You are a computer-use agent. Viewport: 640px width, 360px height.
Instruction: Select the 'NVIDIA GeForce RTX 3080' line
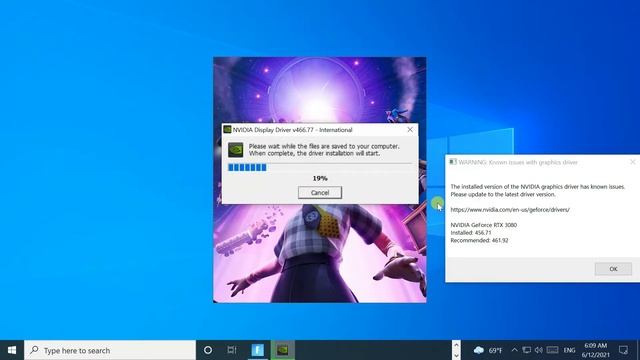point(483,225)
